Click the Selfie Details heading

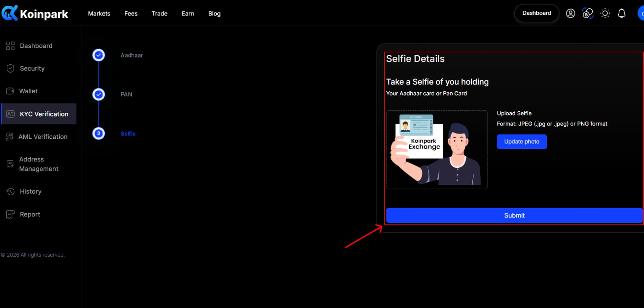(415, 59)
